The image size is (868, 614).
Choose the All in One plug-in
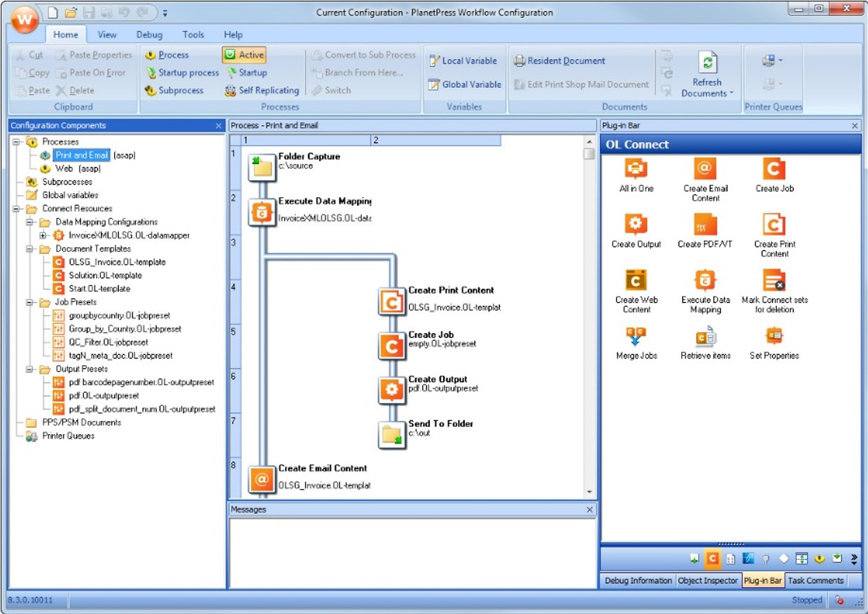(x=637, y=175)
